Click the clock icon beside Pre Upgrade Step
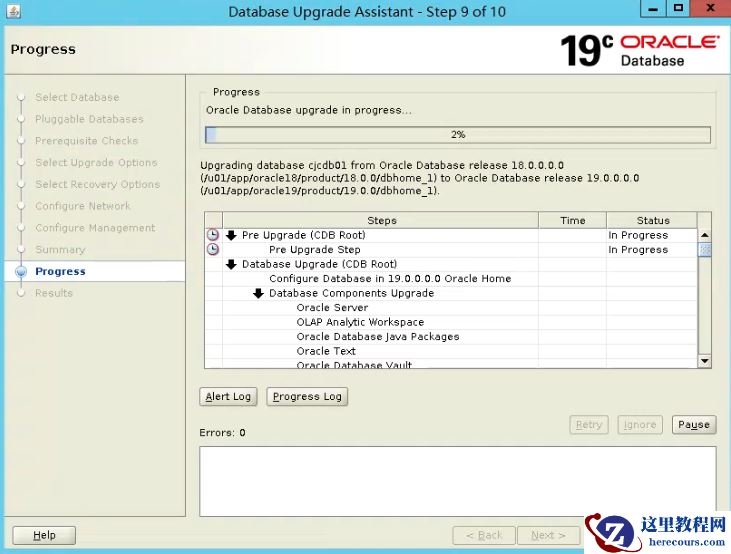This screenshot has height=554, width=731. click(x=213, y=249)
